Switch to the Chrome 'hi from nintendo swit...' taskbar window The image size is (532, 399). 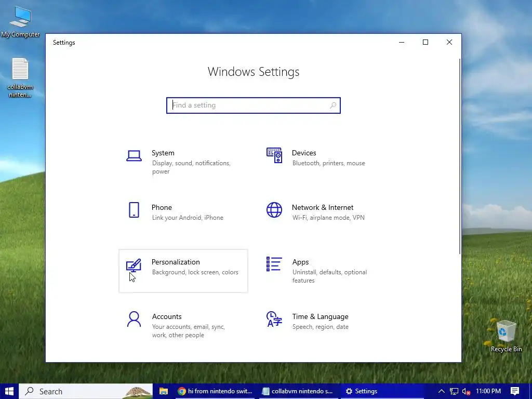pos(216,391)
